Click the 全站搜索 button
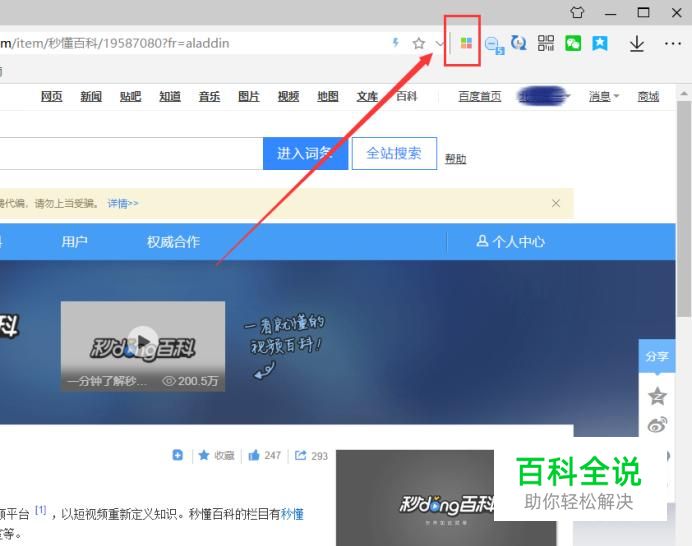692x546 pixels. 394,154
